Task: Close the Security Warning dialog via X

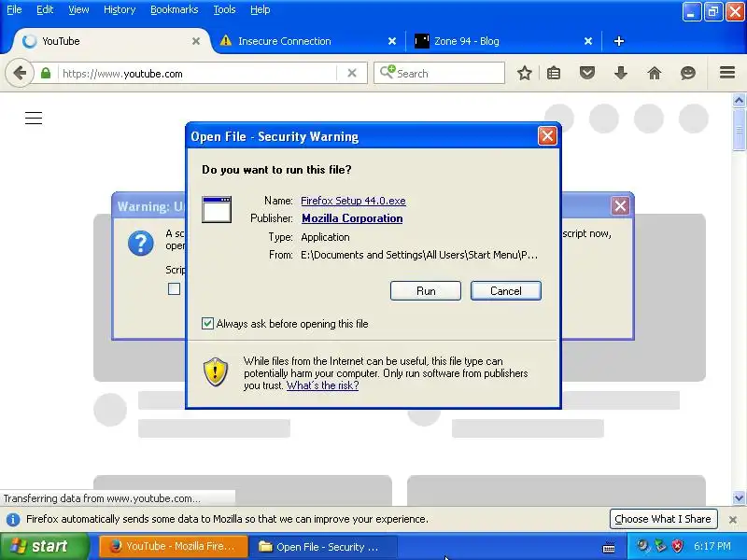Action: (x=547, y=136)
